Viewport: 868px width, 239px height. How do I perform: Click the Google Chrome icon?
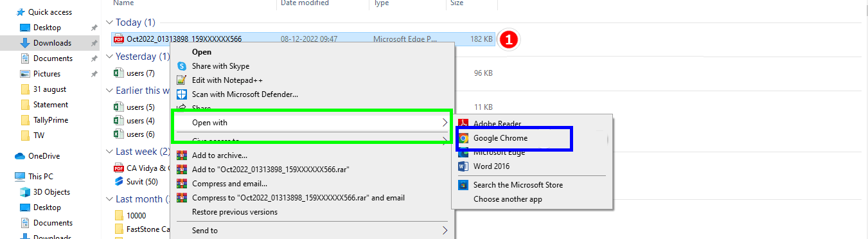tap(463, 138)
